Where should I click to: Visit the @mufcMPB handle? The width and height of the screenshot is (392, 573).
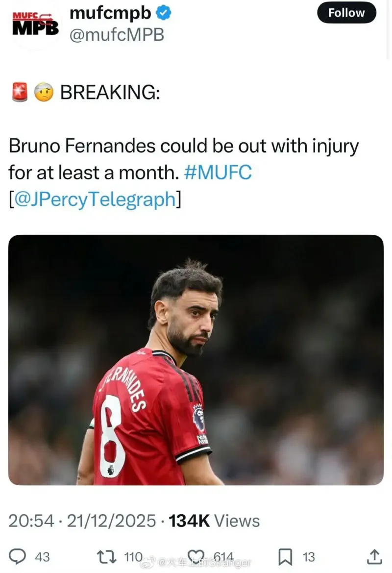(117, 35)
